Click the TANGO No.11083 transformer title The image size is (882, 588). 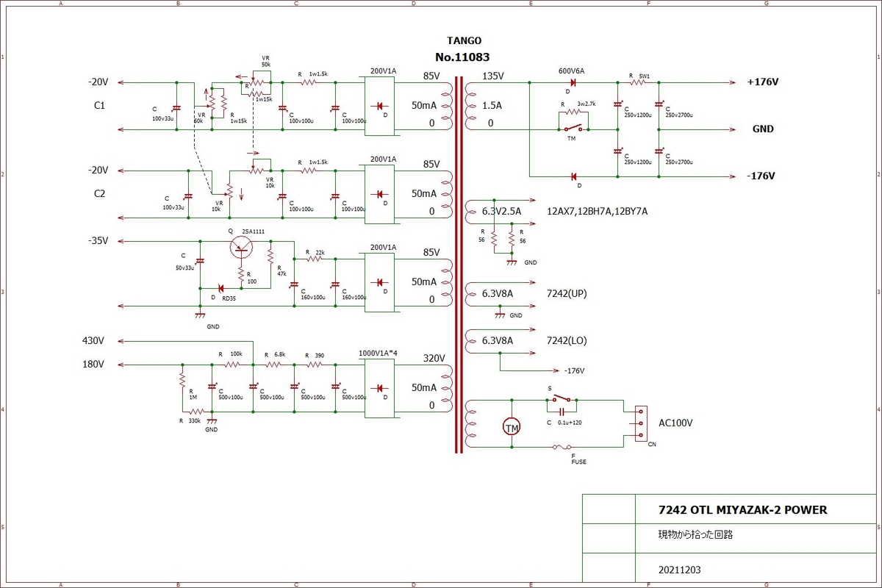tap(463, 49)
